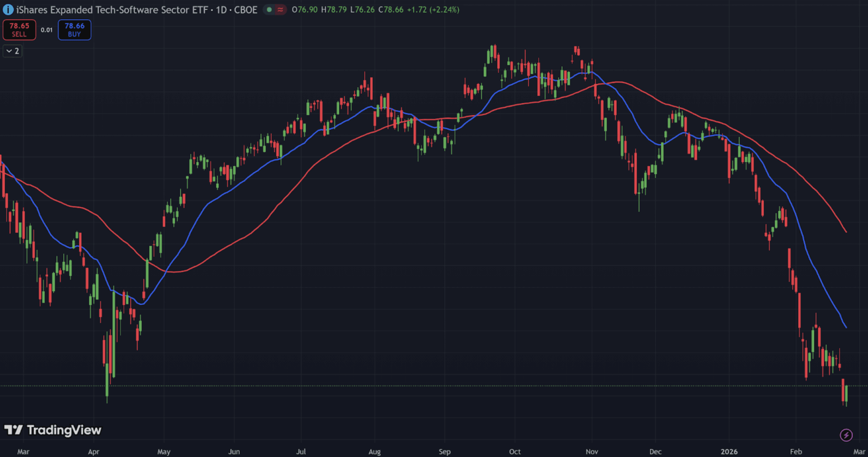The image size is (868, 457).
Task: Click the "2026" label on the time axis
Action: (x=729, y=452)
